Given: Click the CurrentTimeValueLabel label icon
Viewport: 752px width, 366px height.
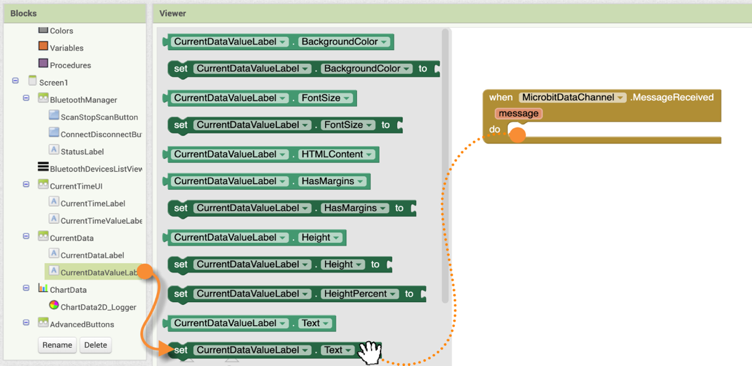Looking at the screenshot, I should [x=54, y=220].
